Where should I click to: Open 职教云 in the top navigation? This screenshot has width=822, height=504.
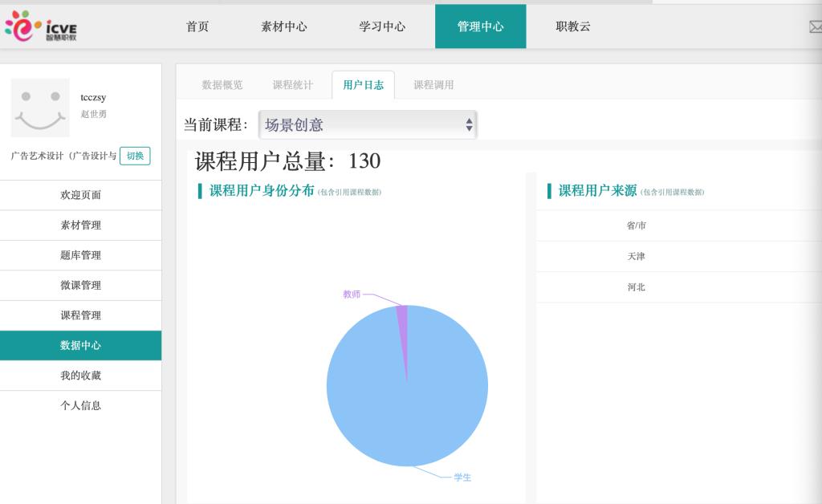tap(573, 26)
